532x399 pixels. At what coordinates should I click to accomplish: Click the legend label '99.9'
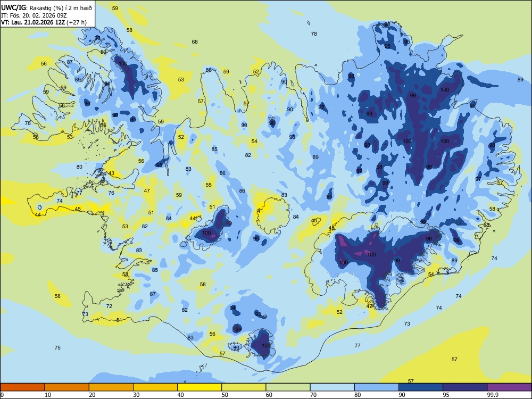click(x=493, y=395)
